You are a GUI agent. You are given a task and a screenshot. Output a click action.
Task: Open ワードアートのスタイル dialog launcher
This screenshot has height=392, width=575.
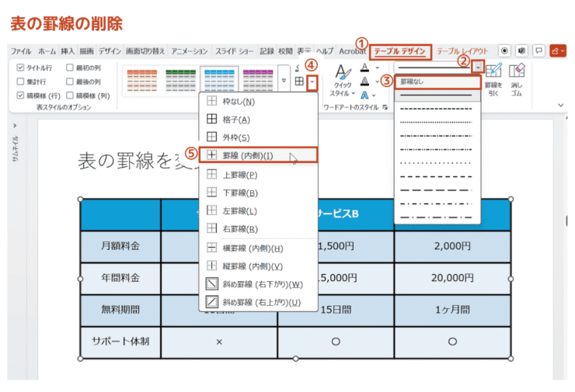[385, 107]
